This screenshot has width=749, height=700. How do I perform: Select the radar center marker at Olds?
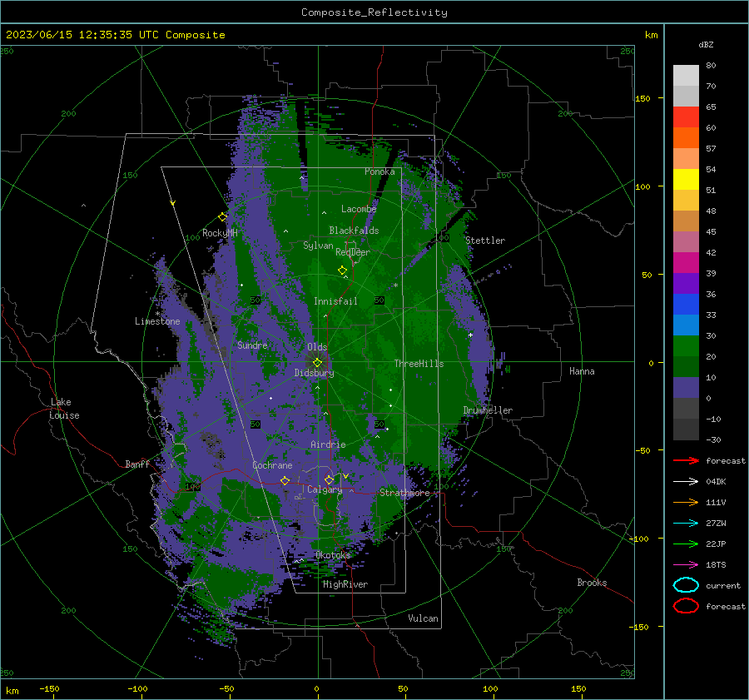point(317,362)
